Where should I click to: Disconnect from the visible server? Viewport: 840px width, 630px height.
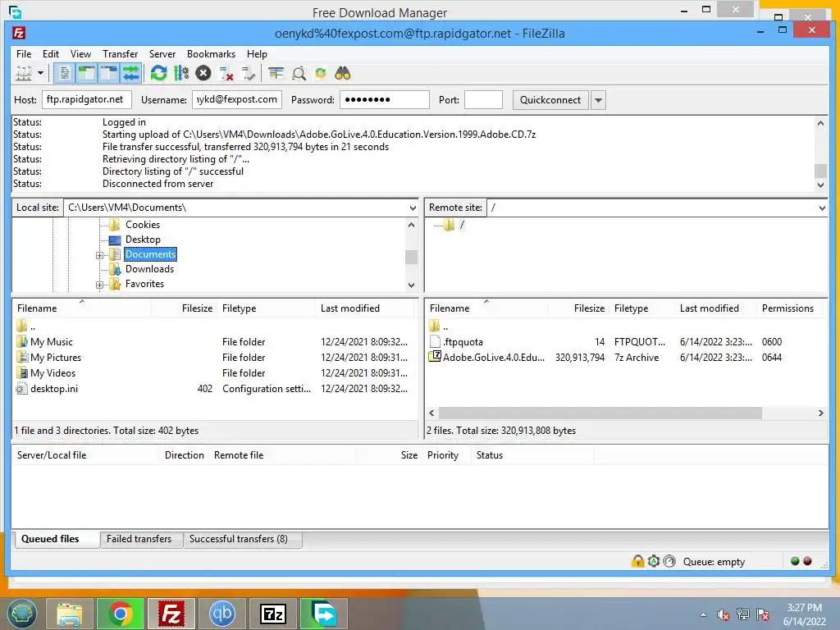click(x=226, y=73)
